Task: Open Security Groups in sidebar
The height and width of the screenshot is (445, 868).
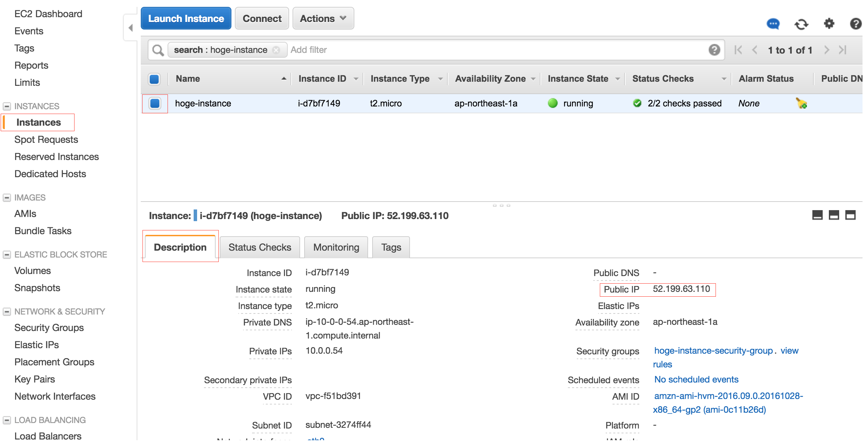Action: pyautogui.click(x=49, y=328)
